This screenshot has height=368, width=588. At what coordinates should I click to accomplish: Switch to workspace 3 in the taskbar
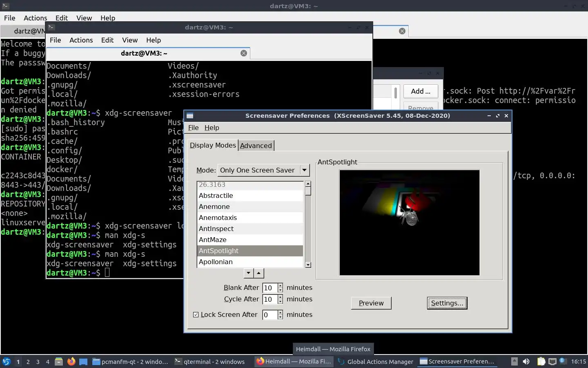coord(38,361)
